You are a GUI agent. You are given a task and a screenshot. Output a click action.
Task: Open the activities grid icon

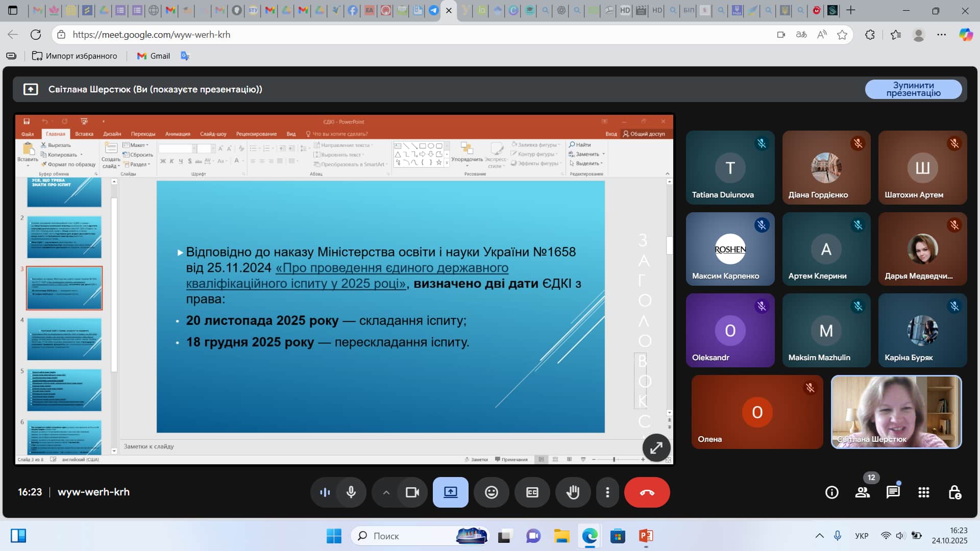click(x=924, y=492)
